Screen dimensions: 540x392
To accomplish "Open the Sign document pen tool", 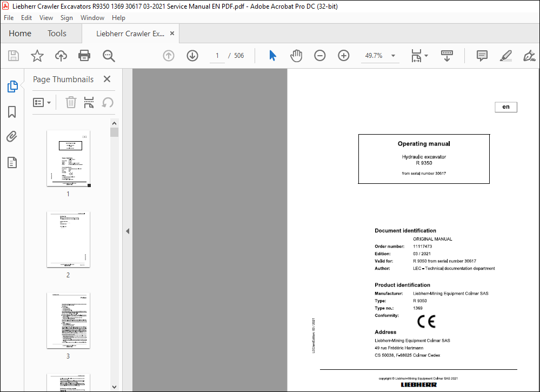I will click(x=529, y=56).
